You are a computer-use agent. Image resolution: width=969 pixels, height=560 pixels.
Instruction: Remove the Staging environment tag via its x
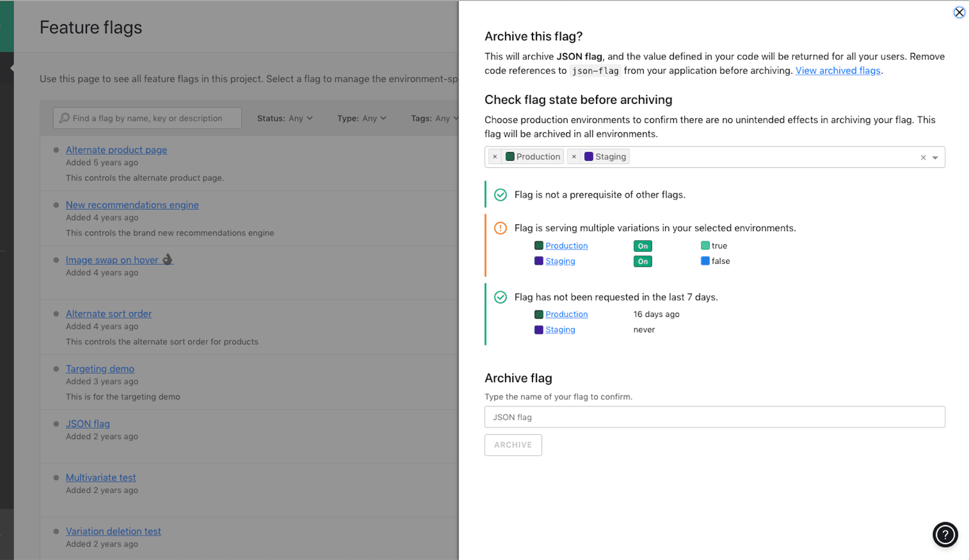pyautogui.click(x=574, y=156)
